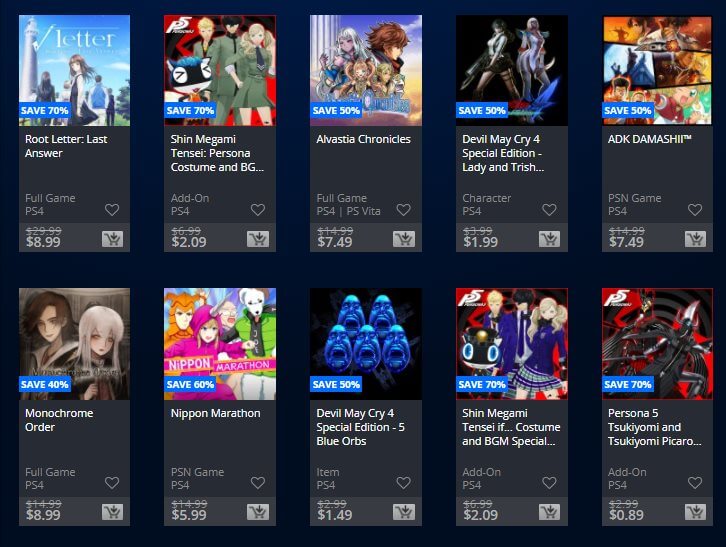Toggle wishlist heart for Nippon Marathon

pos(258,483)
